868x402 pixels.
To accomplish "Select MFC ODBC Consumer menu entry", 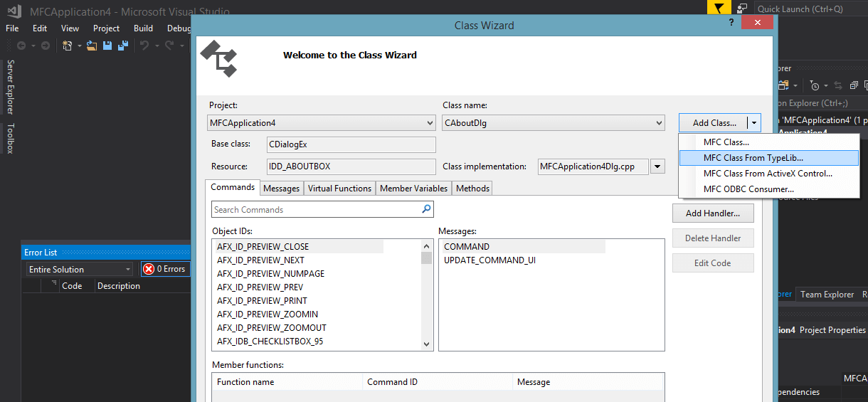I will pyautogui.click(x=748, y=189).
